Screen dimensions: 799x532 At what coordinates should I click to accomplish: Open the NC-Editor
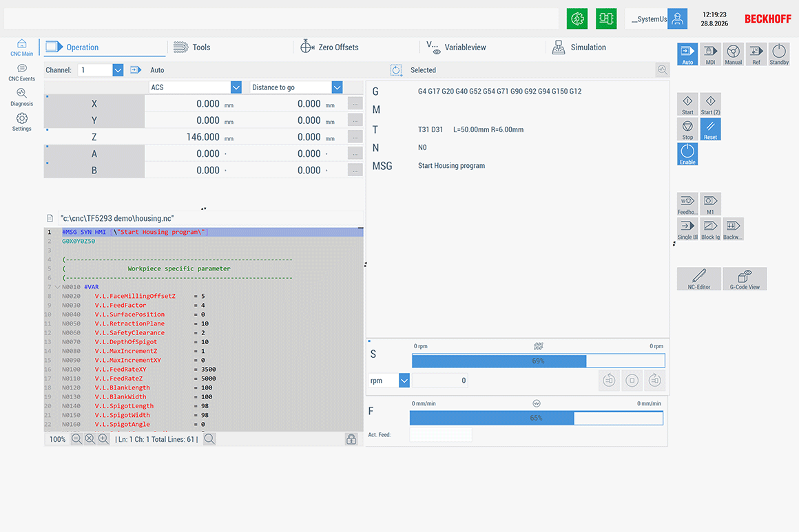click(x=699, y=279)
